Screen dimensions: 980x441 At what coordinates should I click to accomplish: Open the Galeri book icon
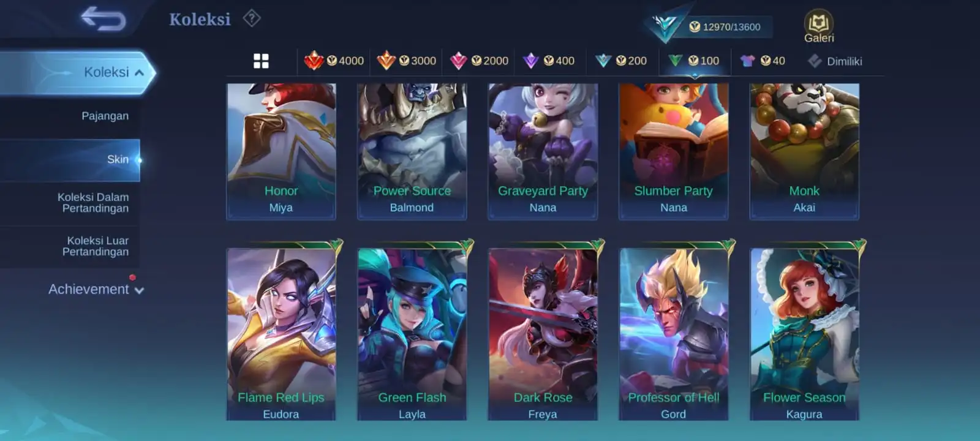pos(818,26)
